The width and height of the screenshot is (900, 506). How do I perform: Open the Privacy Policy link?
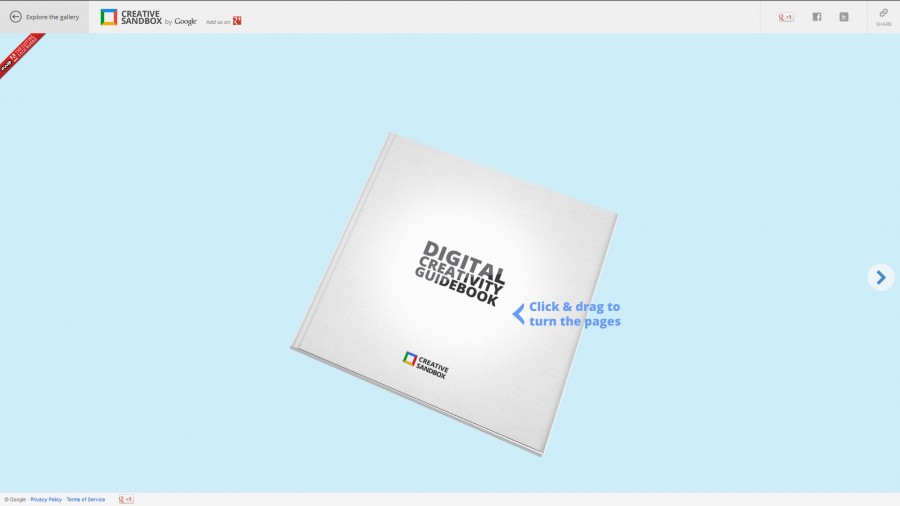46,500
